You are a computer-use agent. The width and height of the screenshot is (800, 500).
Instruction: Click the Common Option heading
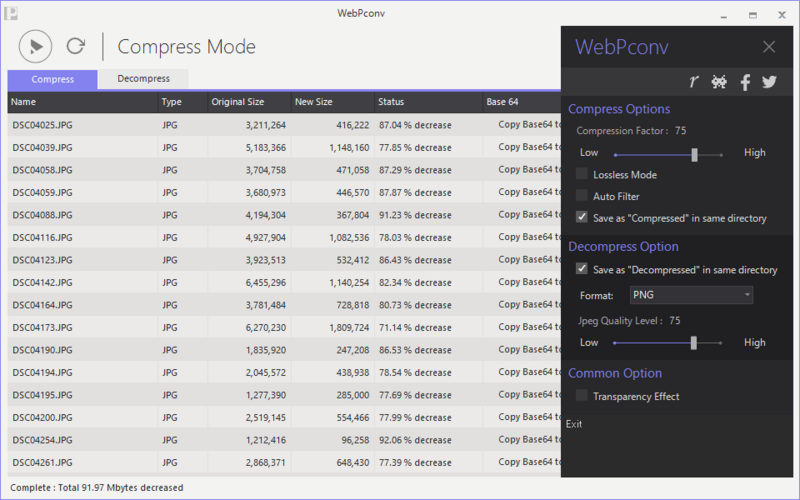(615, 373)
